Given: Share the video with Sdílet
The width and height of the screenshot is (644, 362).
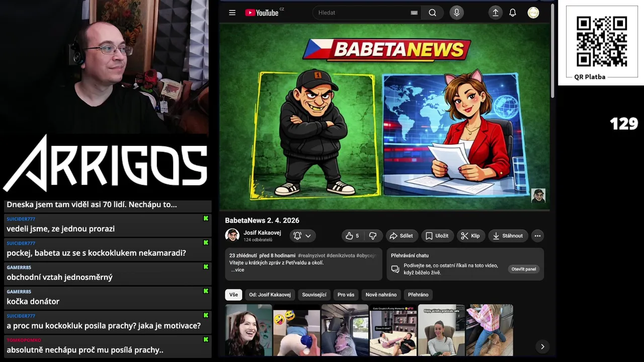Looking at the screenshot, I should (x=401, y=236).
